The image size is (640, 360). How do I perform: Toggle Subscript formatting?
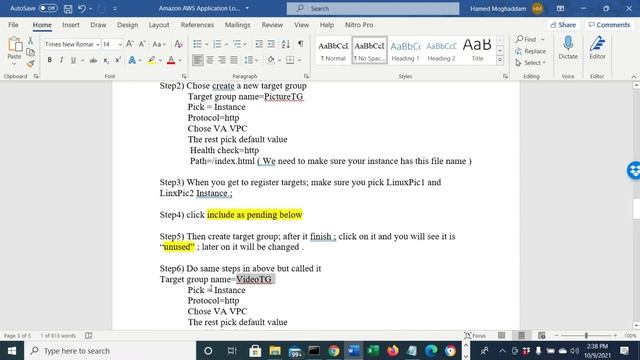[106, 60]
